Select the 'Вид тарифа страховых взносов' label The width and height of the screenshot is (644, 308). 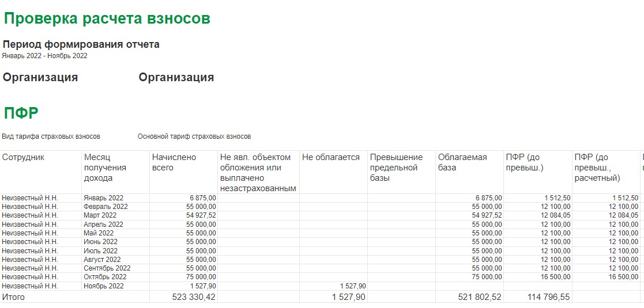[x=51, y=136]
